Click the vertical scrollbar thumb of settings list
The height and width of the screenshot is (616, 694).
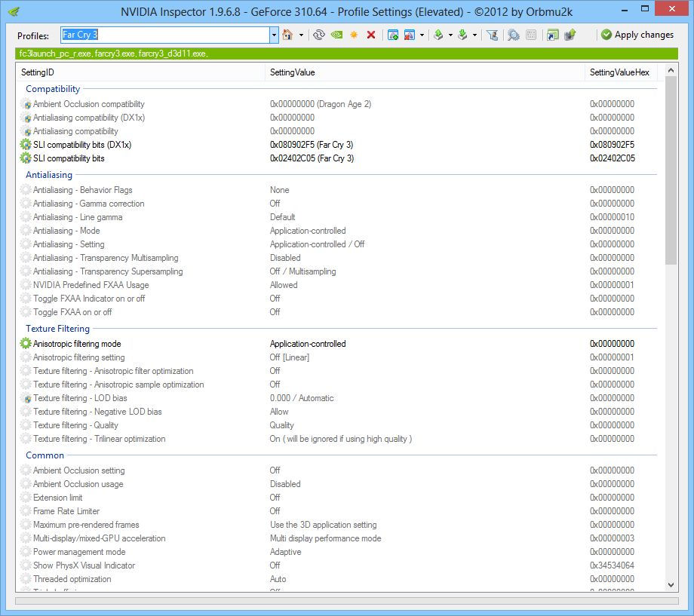pos(671,170)
